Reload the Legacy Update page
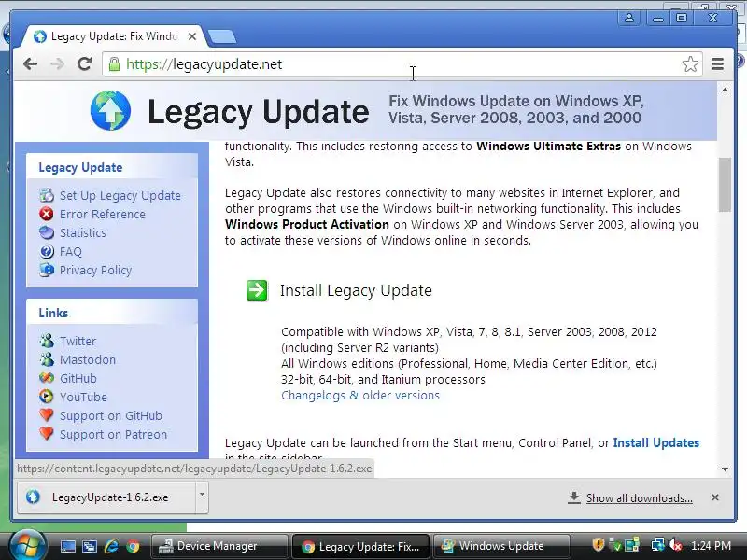Viewport: 747px width, 560px height. 85,63
